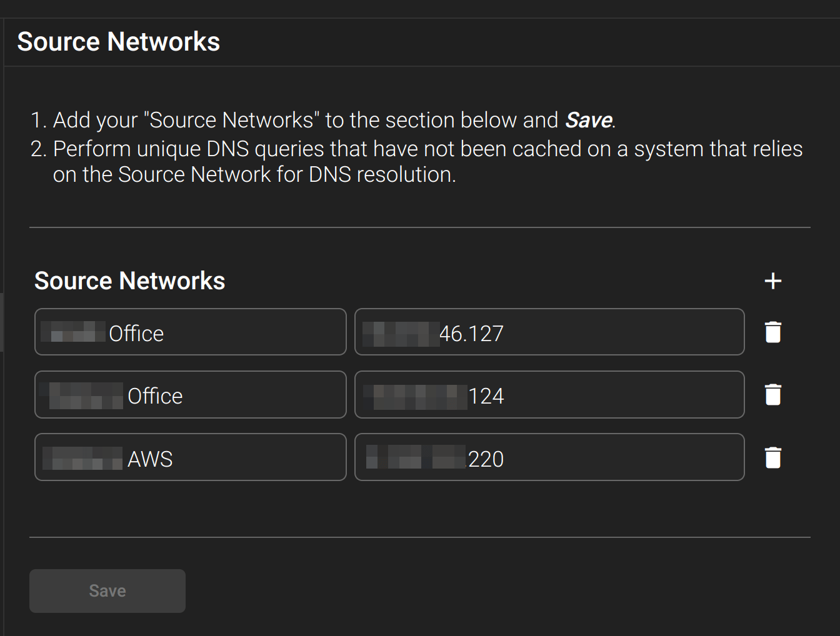The width and height of the screenshot is (840, 636).
Task: Click the trash icon beside the 220 address
Action: pos(772,457)
